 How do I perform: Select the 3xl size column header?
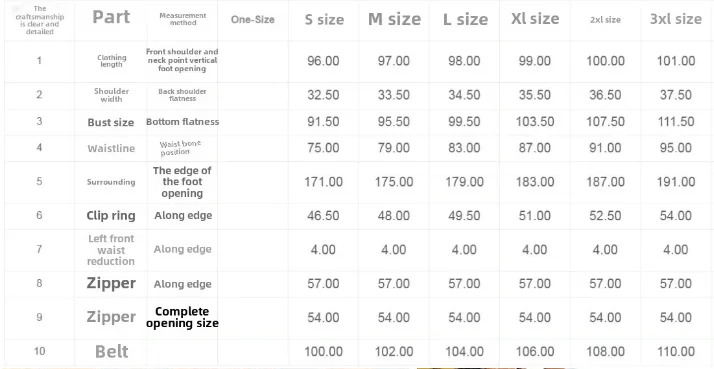click(676, 19)
